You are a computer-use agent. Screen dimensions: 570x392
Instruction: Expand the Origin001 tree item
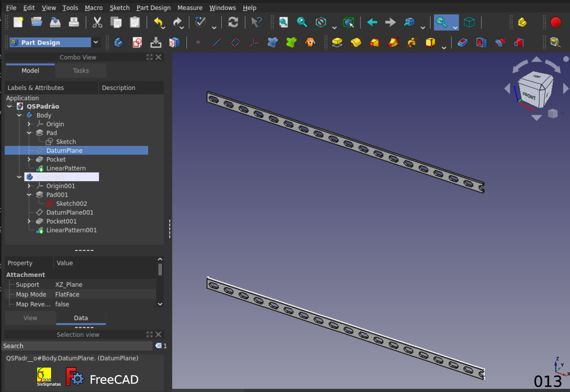[x=29, y=186]
